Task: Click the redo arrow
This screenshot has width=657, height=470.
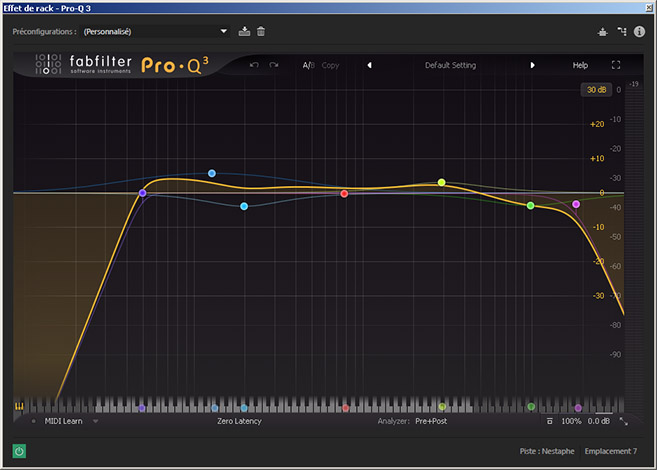Action: [x=274, y=65]
